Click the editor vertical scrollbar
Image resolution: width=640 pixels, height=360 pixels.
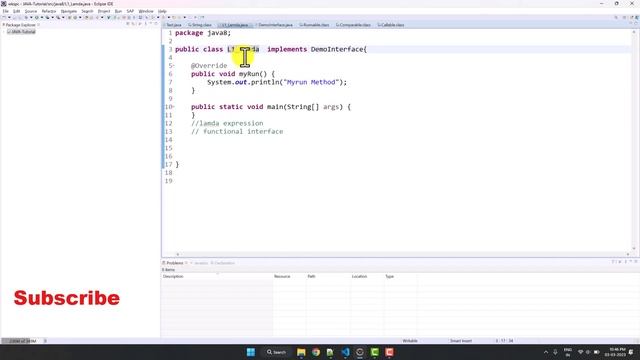coord(634,139)
